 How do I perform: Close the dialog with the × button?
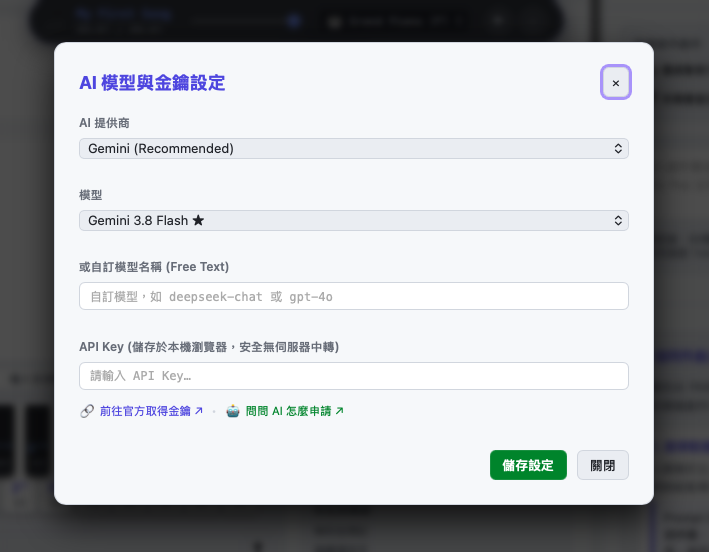615,83
